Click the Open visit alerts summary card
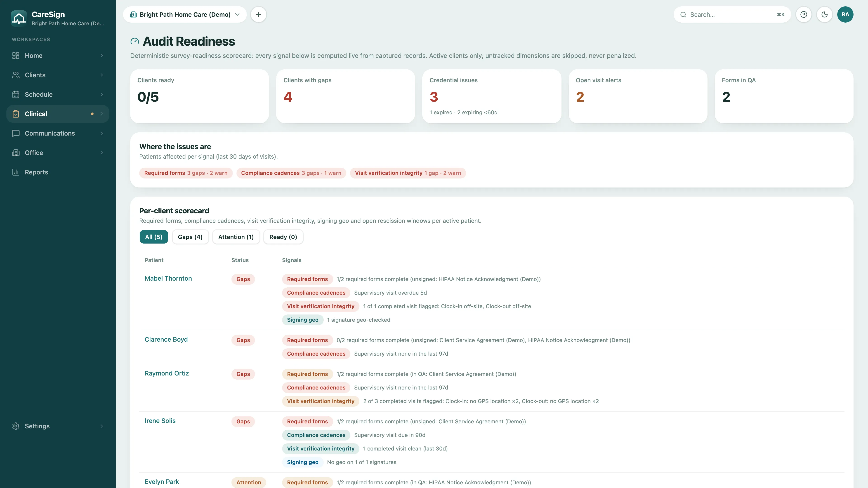The width and height of the screenshot is (868, 488). [638, 96]
